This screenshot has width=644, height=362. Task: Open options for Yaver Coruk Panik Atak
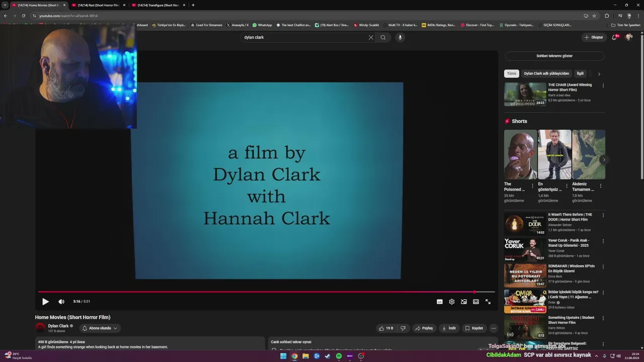[603, 241]
